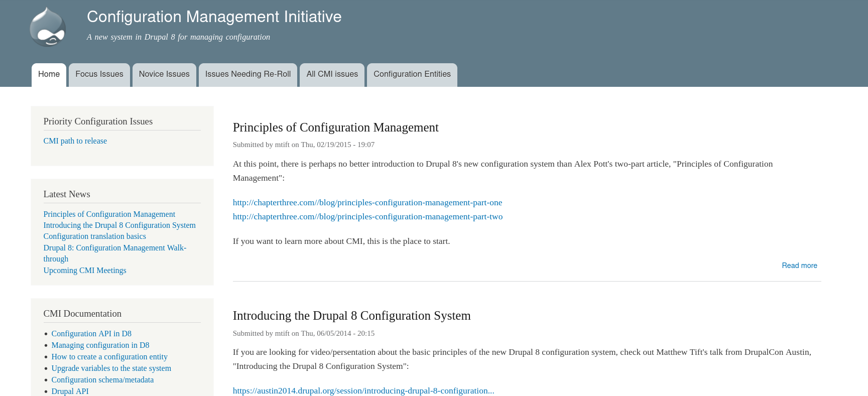This screenshot has height=396, width=868.
Task: Open the austin2014.drupal.org session link
Action: click(363, 391)
